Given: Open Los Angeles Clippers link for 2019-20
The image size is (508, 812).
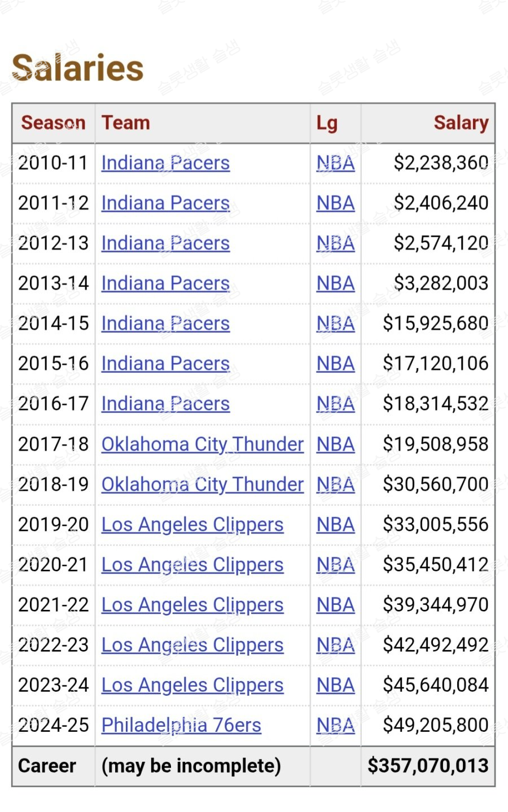Looking at the screenshot, I should pos(192,525).
